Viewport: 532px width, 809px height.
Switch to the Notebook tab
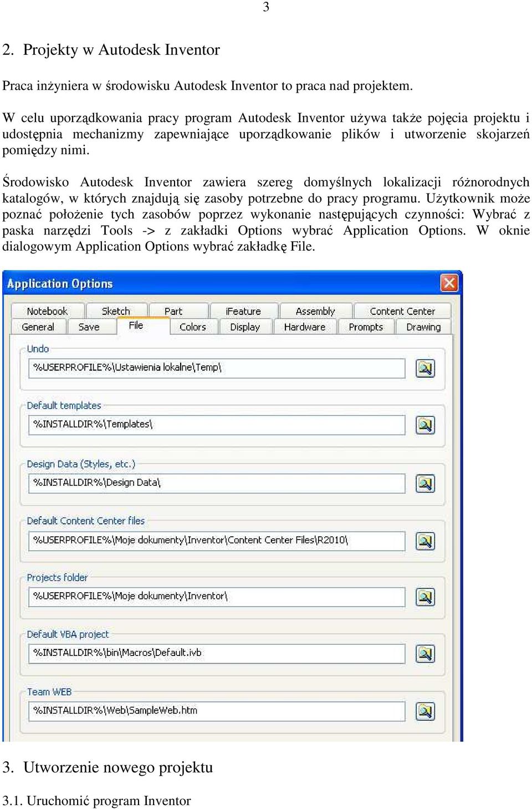[x=48, y=311]
